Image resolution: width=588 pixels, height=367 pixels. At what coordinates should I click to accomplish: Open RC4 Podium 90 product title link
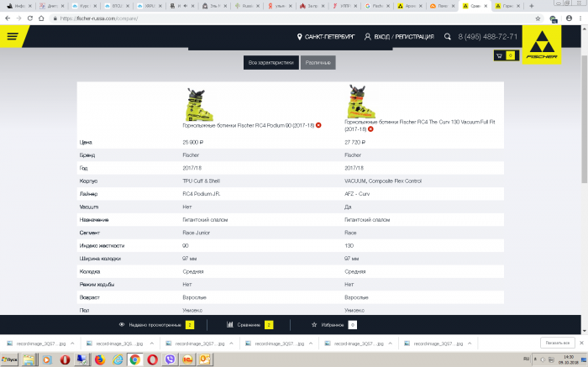coord(248,125)
